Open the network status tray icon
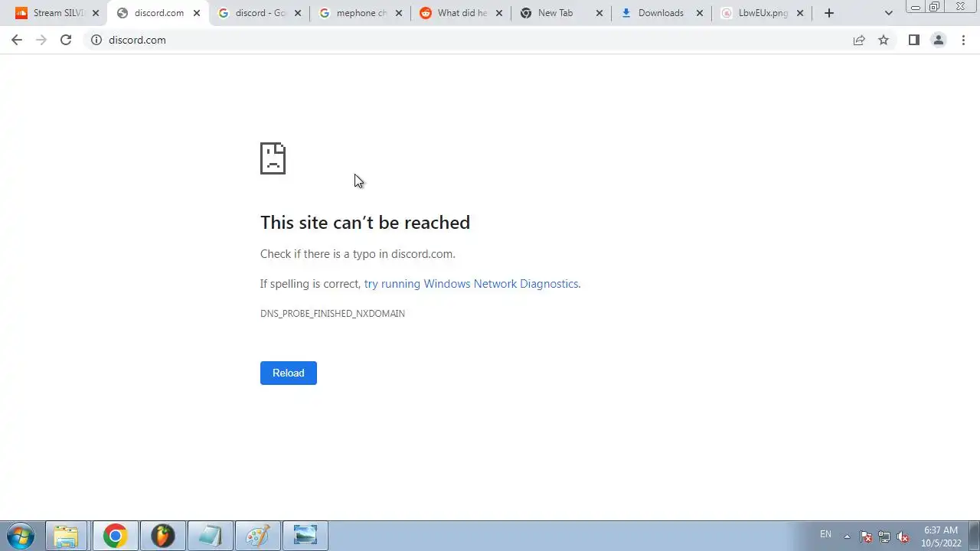980x551 pixels. tap(884, 536)
